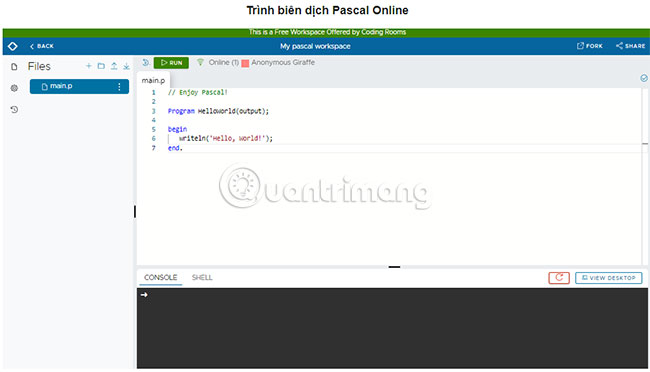The width and height of the screenshot is (650, 372).
Task: Select the main.p file in the file list
Action: coord(79,86)
